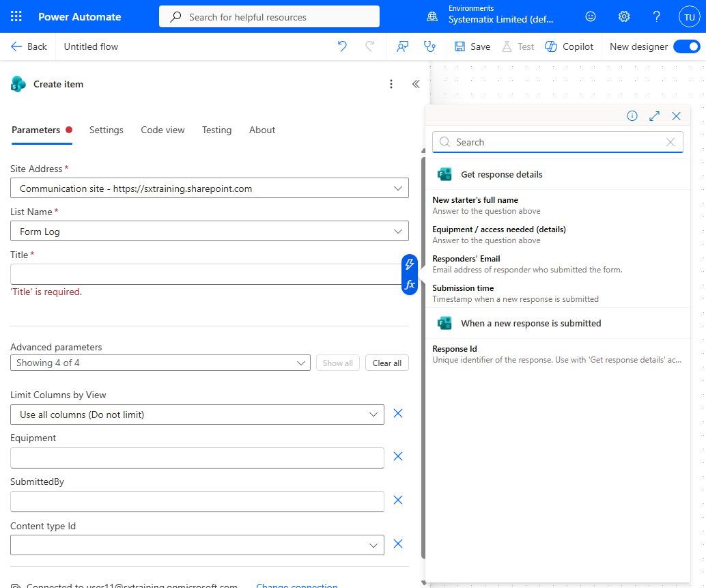This screenshot has width=706, height=588.
Task: Click the Power Automate home title
Action: pyautogui.click(x=80, y=16)
